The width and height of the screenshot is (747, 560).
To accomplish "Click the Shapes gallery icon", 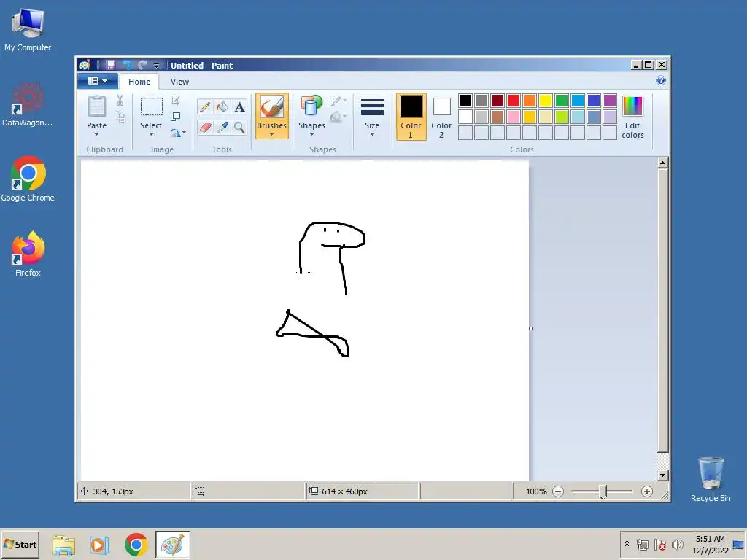I will 311,106.
